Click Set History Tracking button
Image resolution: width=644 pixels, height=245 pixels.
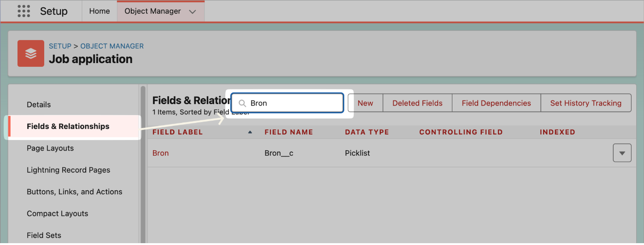[585, 103]
